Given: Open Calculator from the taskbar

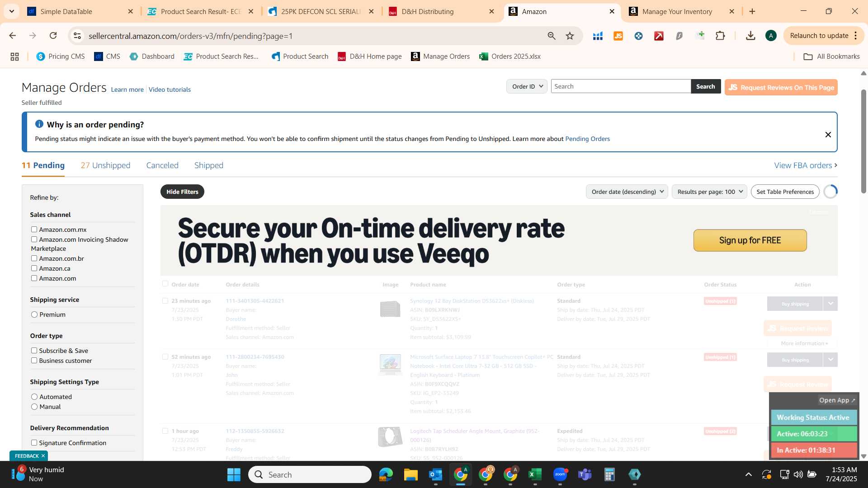Looking at the screenshot, I should coord(609,474).
